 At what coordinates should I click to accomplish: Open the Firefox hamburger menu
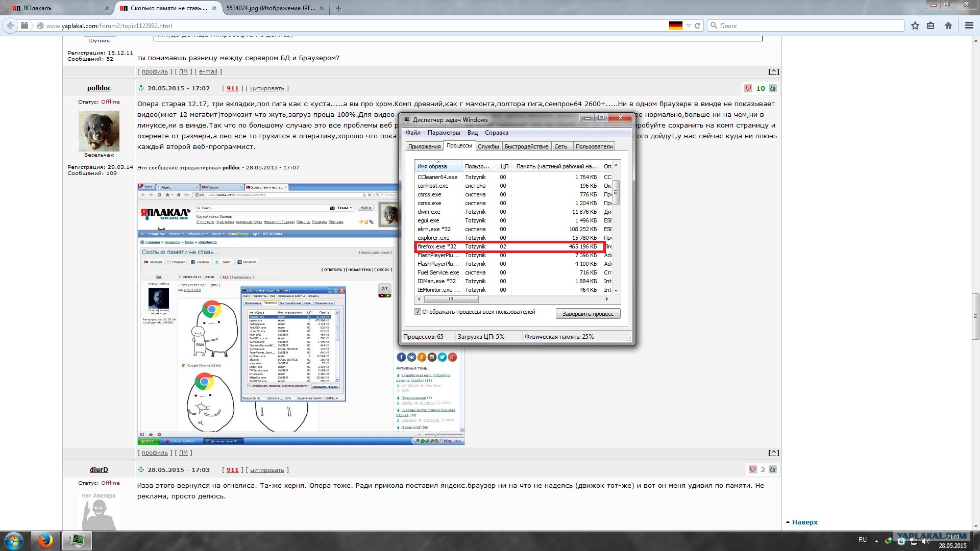tap(969, 26)
